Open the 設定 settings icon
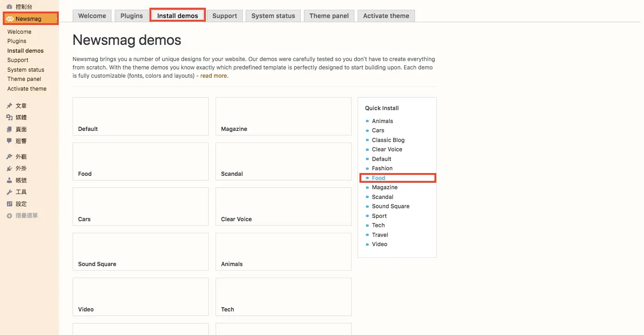The height and width of the screenshot is (335, 644). [x=9, y=204]
